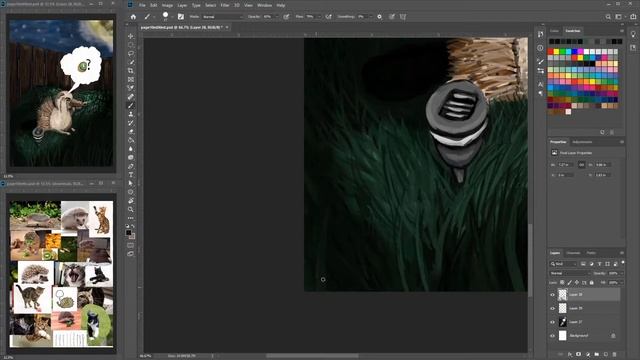Select the Type tool

click(131, 175)
